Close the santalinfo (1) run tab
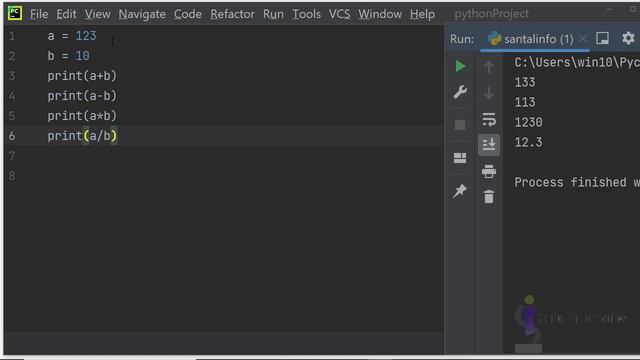This screenshot has height=360, width=640. tap(583, 39)
